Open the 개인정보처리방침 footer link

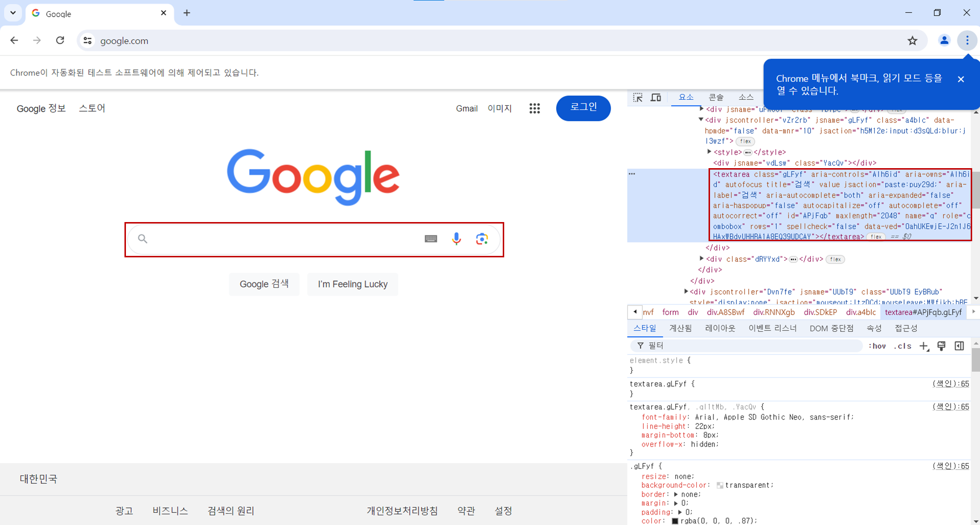[x=402, y=511]
